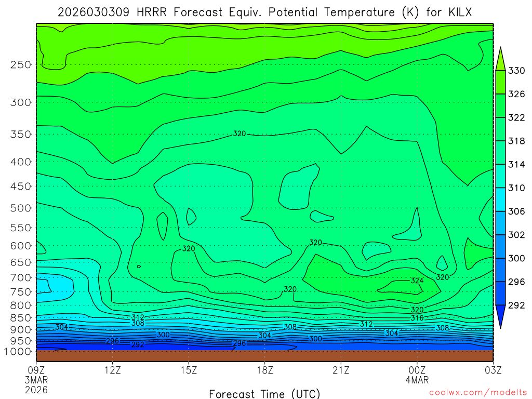Click the 900 pressure level label
Screen dimensions: 532x399
tap(21, 329)
